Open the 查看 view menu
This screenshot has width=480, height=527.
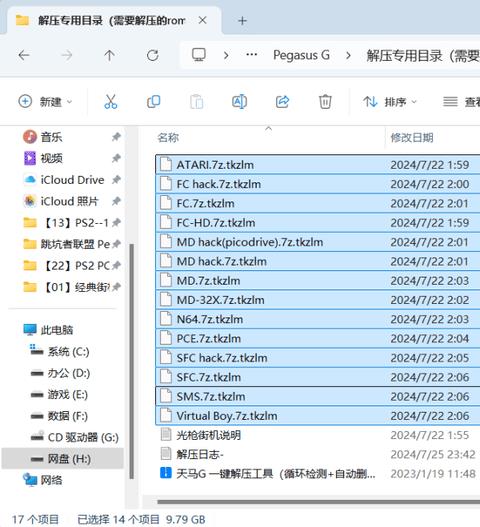pyautogui.click(x=461, y=102)
